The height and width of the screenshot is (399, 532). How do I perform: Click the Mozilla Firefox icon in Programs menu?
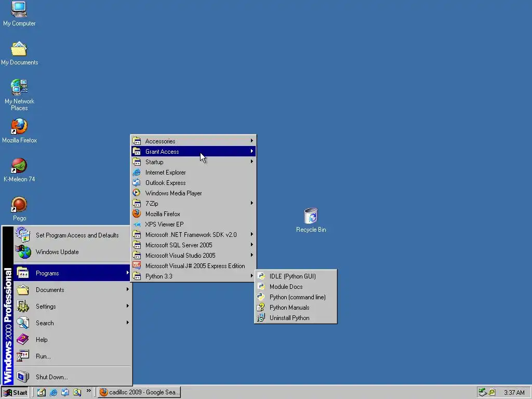137,214
